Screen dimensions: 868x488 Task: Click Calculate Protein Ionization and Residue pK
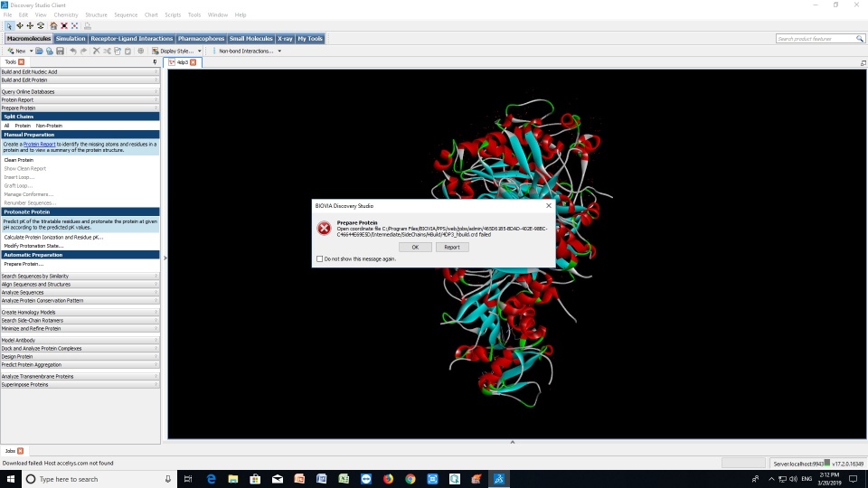[53, 238]
